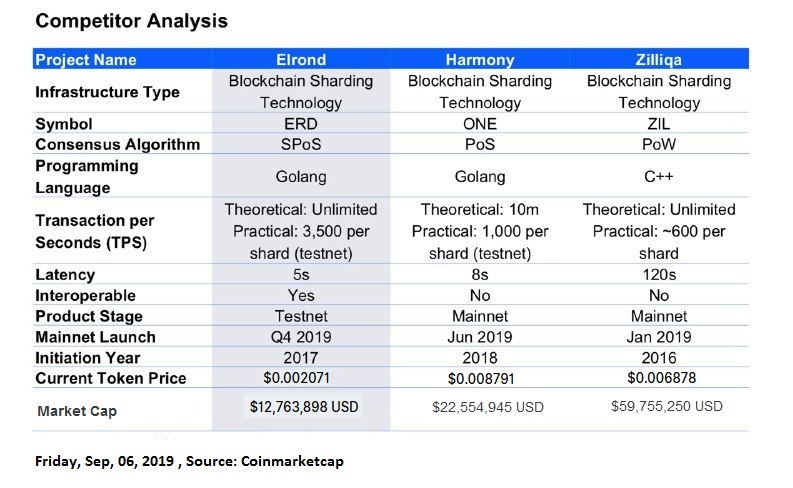Click the Elrond column header
Image resolution: width=793 pixels, height=488 pixels.
(301, 60)
